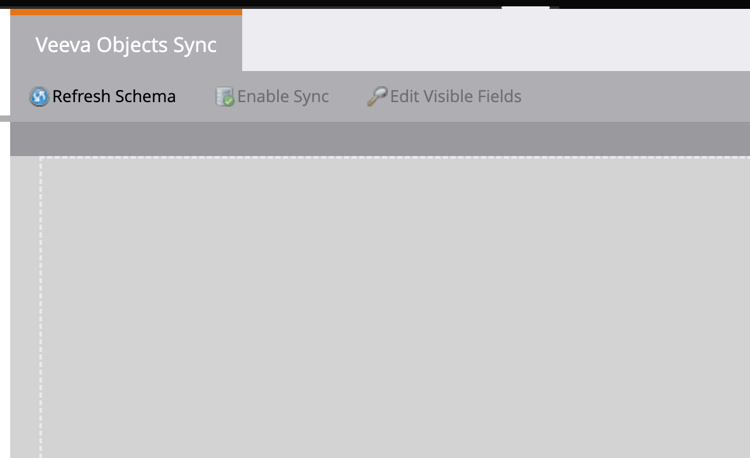Click the empty dashed-border canvas area
The image size is (750, 458).
point(395,307)
